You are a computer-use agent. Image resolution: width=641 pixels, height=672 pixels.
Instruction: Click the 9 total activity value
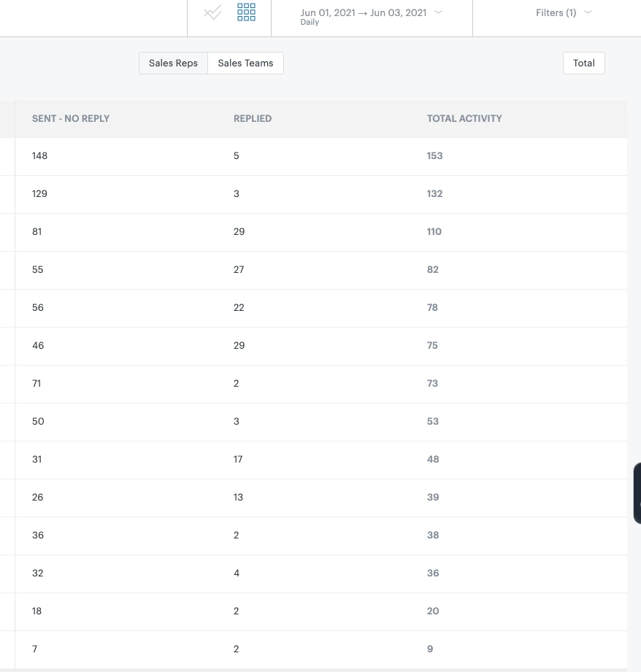coord(429,649)
